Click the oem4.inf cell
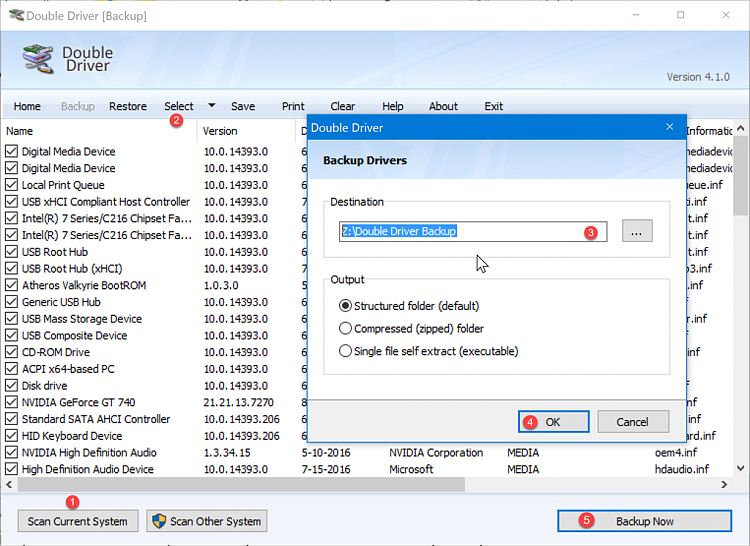The height and width of the screenshot is (546, 750). 675,453
